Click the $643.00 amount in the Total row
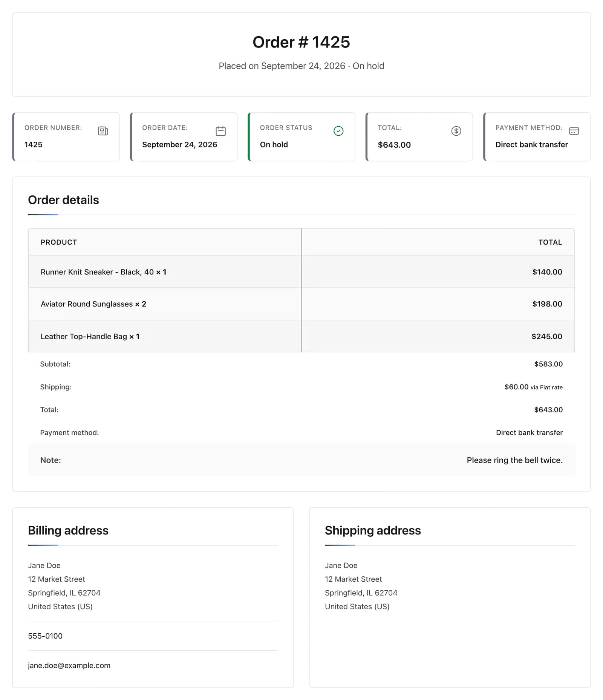This screenshot has height=700, width=603. (548, 410)
